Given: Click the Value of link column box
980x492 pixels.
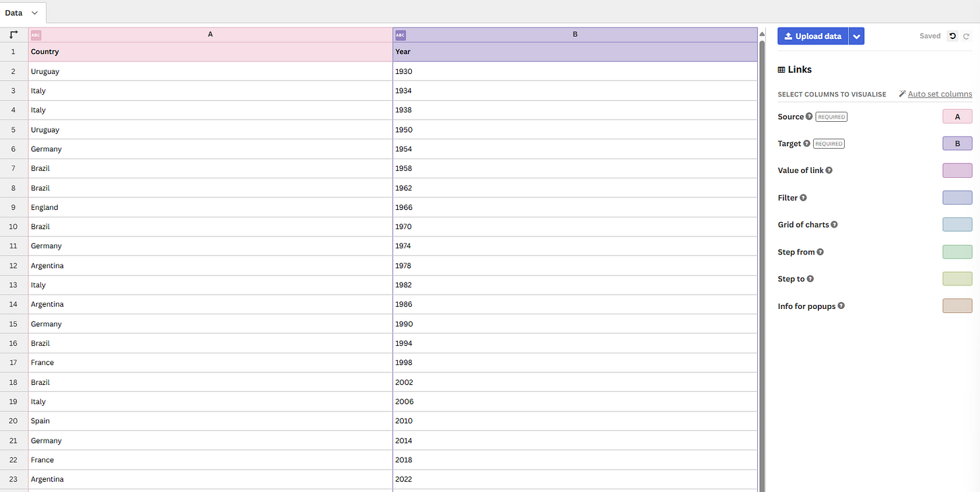Looking at the screenshot, I should pos(957,170).
